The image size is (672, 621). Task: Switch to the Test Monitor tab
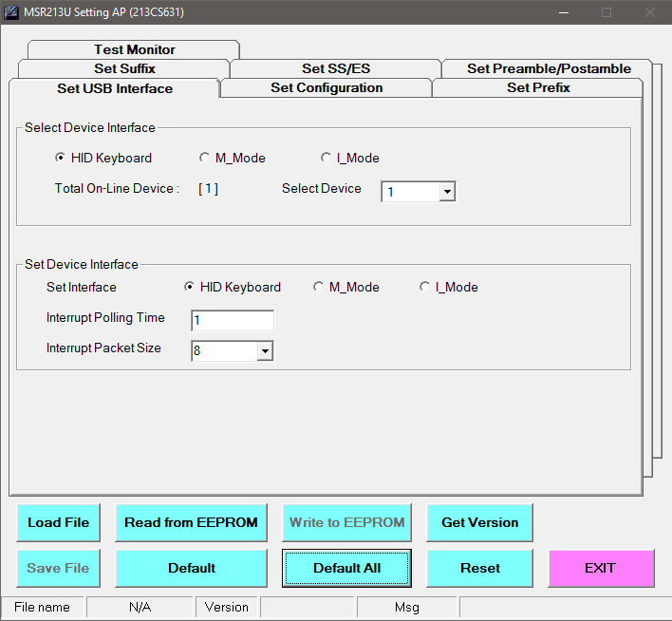134,49
